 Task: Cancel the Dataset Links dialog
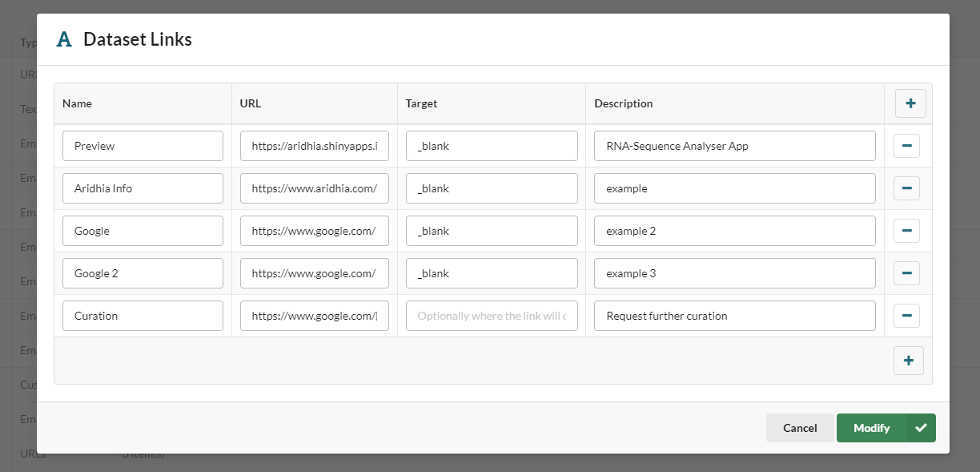pyautogui.click(x=799, y=428)
